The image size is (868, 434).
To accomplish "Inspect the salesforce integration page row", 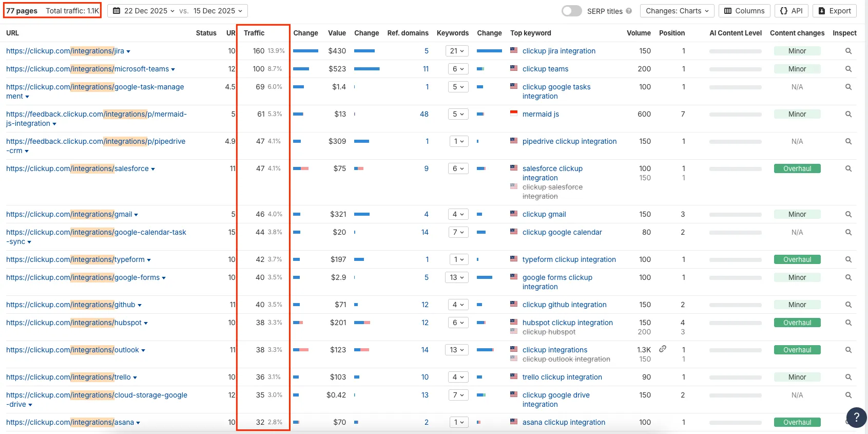I will [848, 168].
